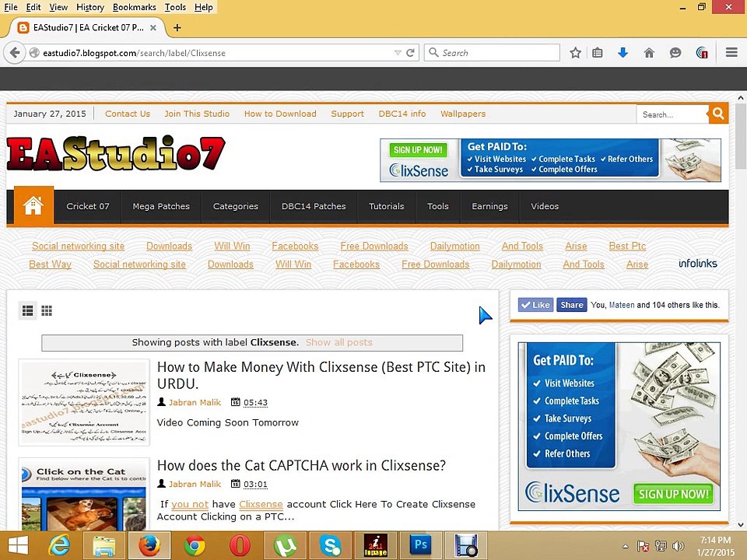Viewport: 747px width, 560px height.
Task: Open the Windows Start button
Action: tap(18, 545)
